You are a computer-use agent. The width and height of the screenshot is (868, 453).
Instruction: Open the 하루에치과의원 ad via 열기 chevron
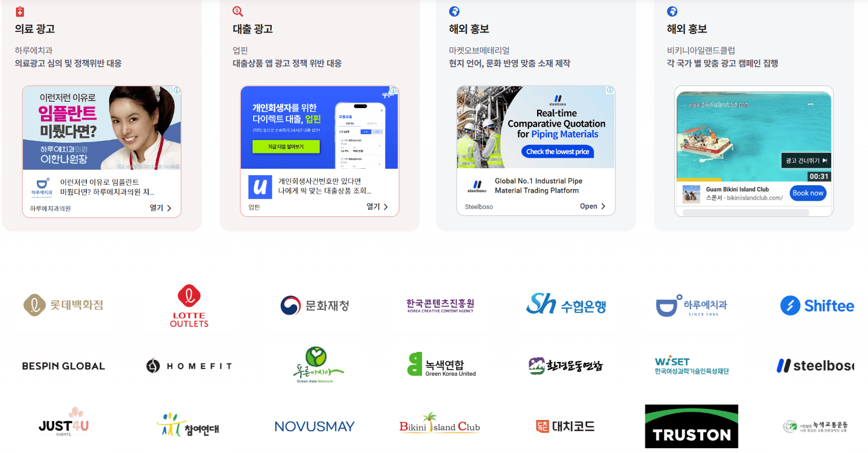tap(161, 208)
